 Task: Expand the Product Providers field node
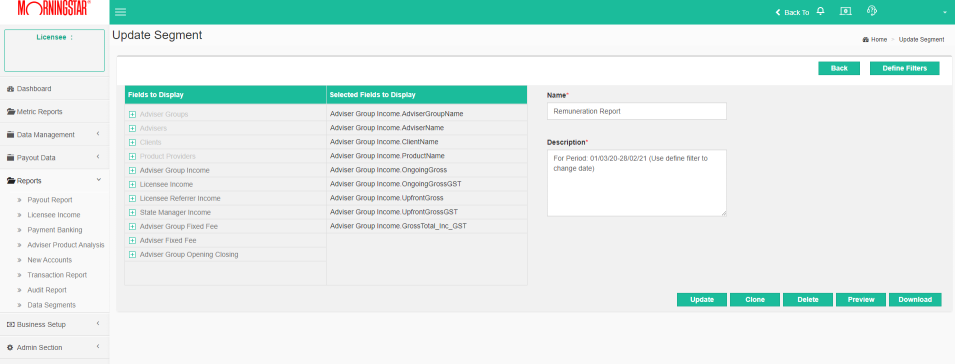(132, 156)
